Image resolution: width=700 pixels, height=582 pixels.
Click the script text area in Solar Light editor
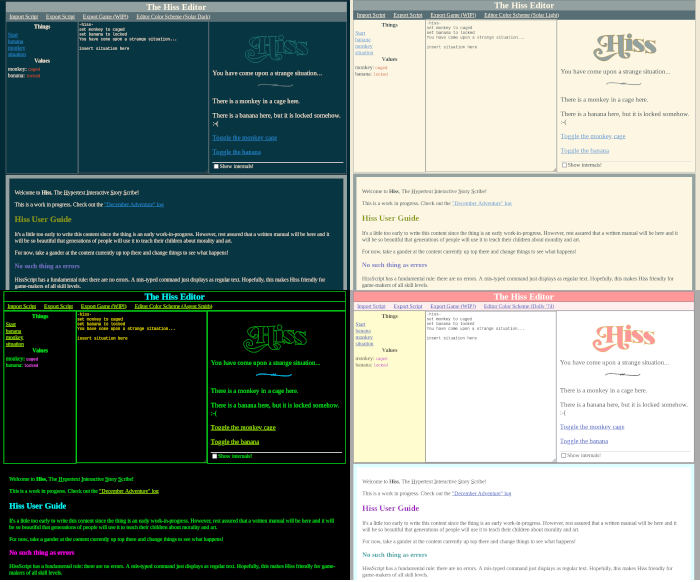click(x=491, y=96)
